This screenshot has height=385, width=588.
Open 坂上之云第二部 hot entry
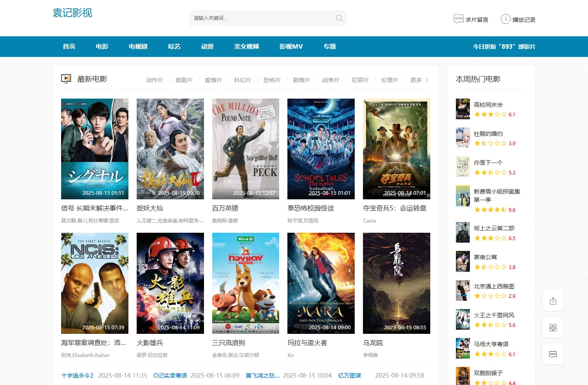(494, 228)
